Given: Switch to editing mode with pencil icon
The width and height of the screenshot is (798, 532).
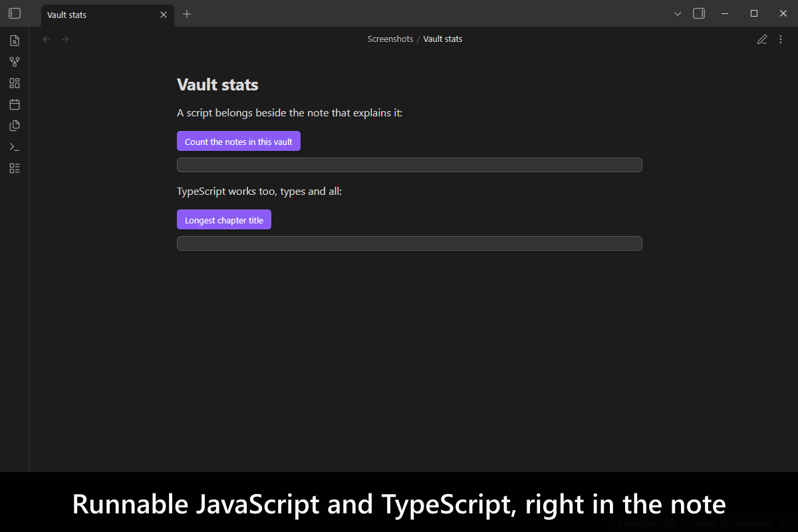Looking at the screenshot, I should pos(762,39).
